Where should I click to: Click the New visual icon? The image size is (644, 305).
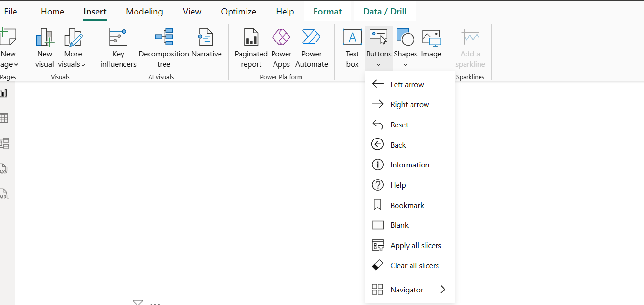[44, 48]
